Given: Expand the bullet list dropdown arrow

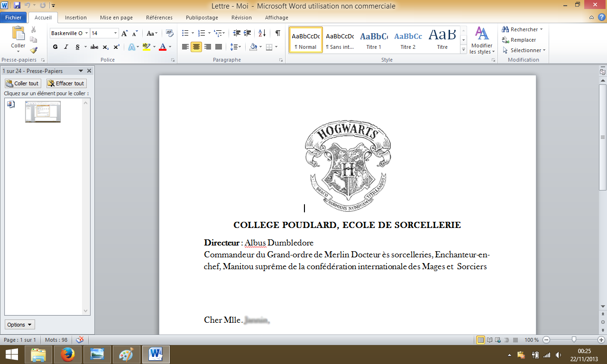Looking at the screenshot, I should tap(192, 33).
